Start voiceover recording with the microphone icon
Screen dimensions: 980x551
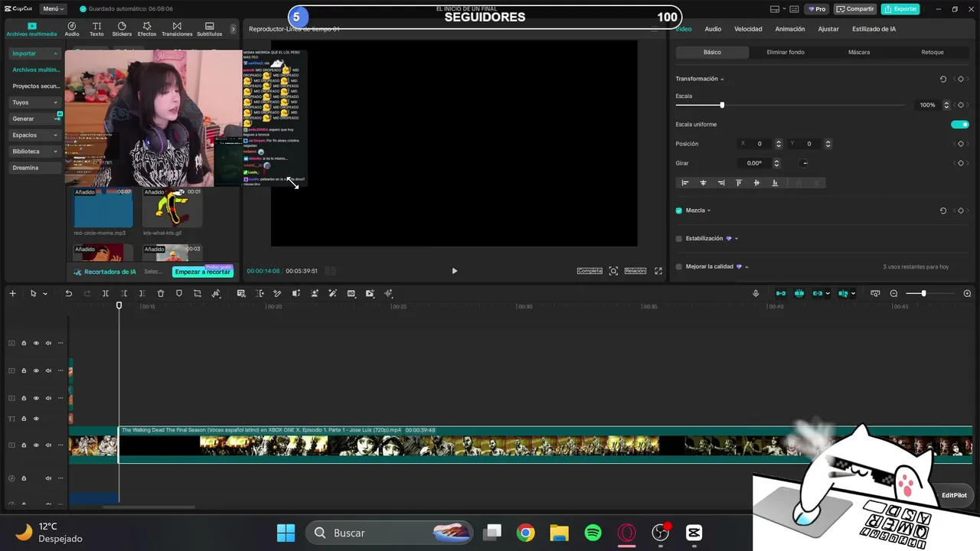click(x=756, y=294)
